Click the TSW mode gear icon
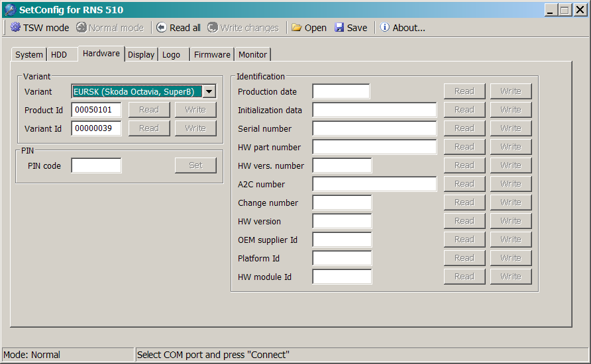The height and width of the screenshot is (364, 591). 15,27
